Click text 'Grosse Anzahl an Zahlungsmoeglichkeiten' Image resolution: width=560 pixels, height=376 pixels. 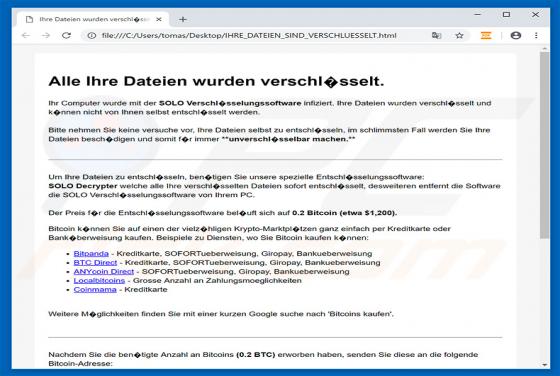(x=217, y=280)
